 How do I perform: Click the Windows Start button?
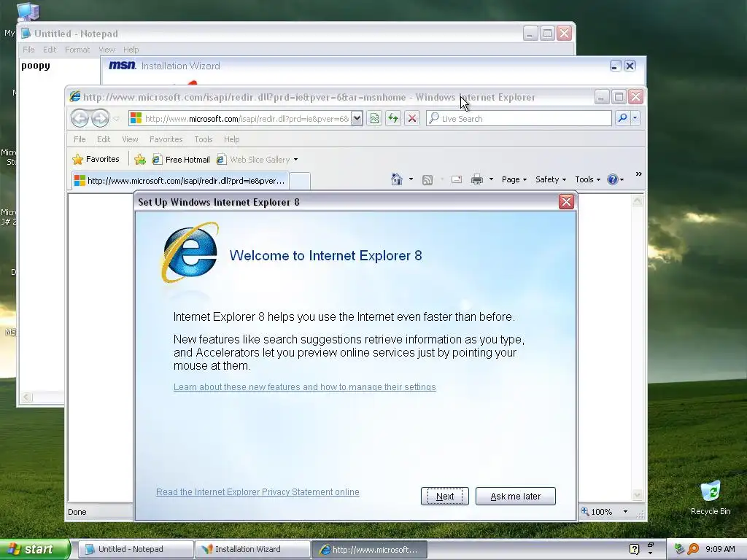pos(34,549)
